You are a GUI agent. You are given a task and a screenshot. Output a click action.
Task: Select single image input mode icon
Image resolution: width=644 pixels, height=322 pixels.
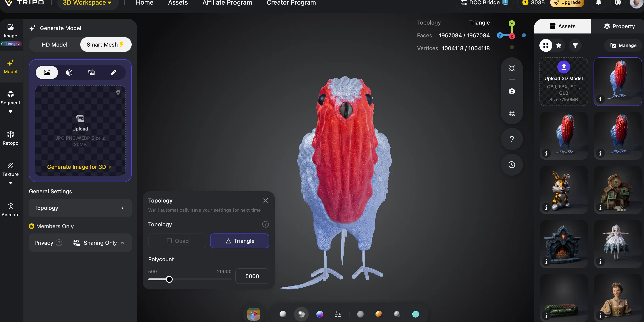[x=47, y=72]
